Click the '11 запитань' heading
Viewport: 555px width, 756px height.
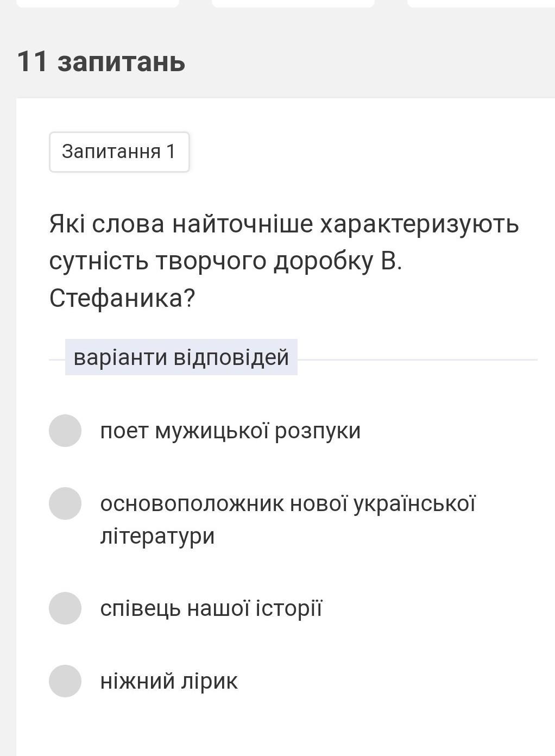pos(101,61)
